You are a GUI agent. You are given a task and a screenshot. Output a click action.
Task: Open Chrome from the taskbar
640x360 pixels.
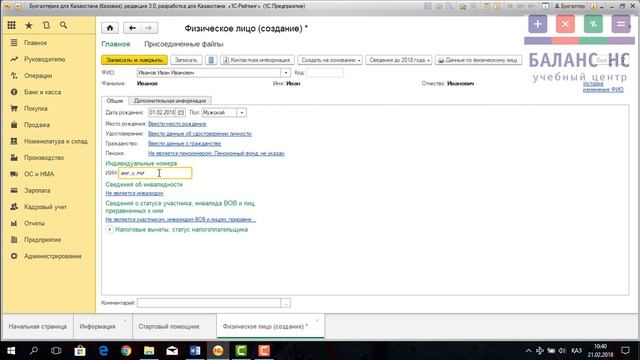(126, 351)
